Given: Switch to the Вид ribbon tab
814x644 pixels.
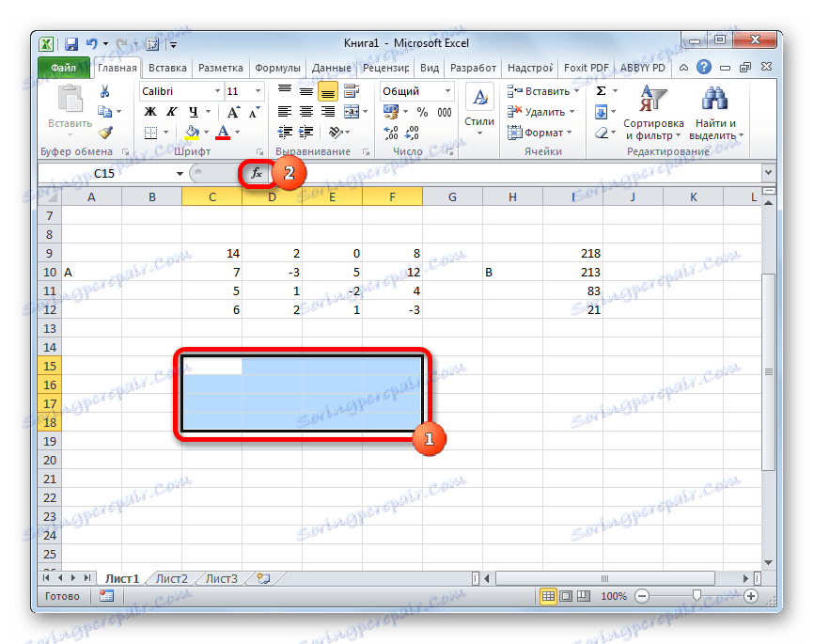Looking at the screenshot, I should 430,68.
